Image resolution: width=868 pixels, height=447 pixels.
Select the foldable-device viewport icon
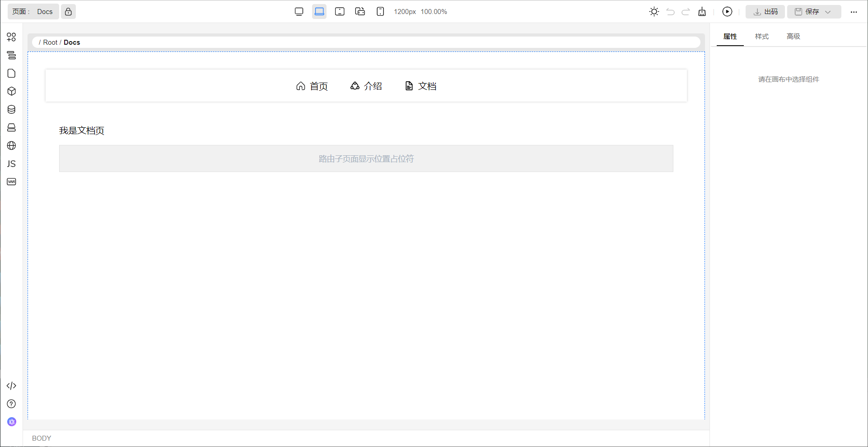pyautogui.click(x=360, y=12)
